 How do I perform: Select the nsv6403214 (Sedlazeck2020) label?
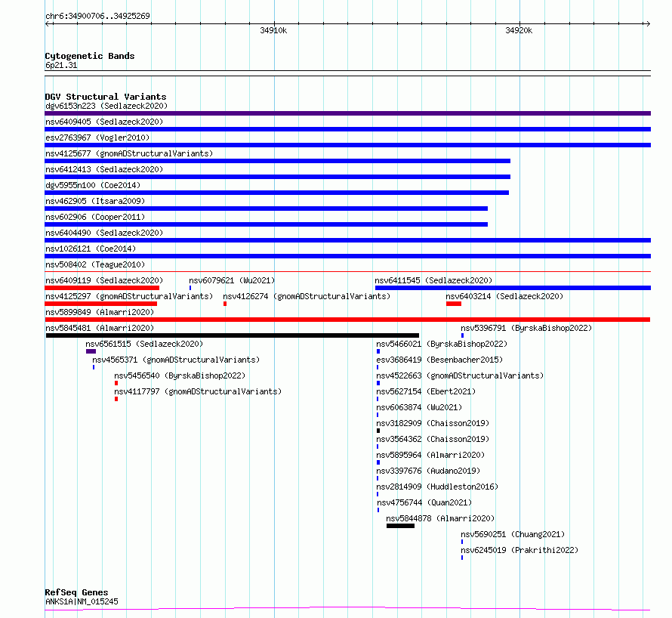504,296
